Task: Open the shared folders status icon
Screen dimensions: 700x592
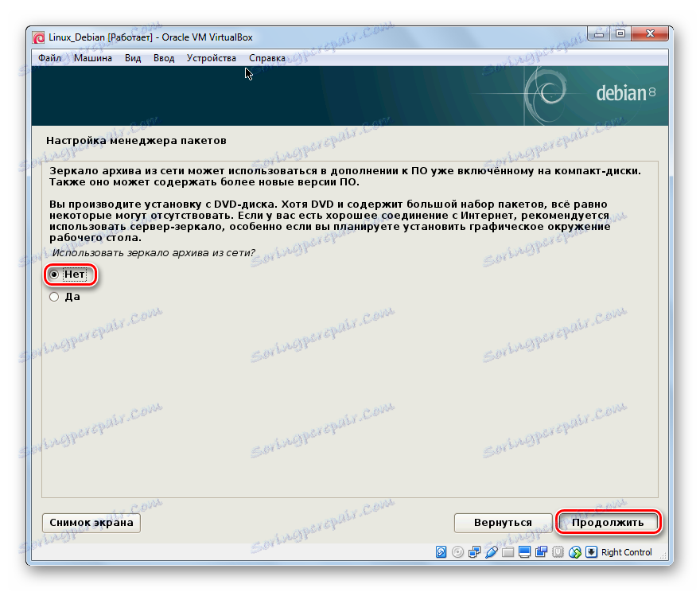Action: click(508, 552)
